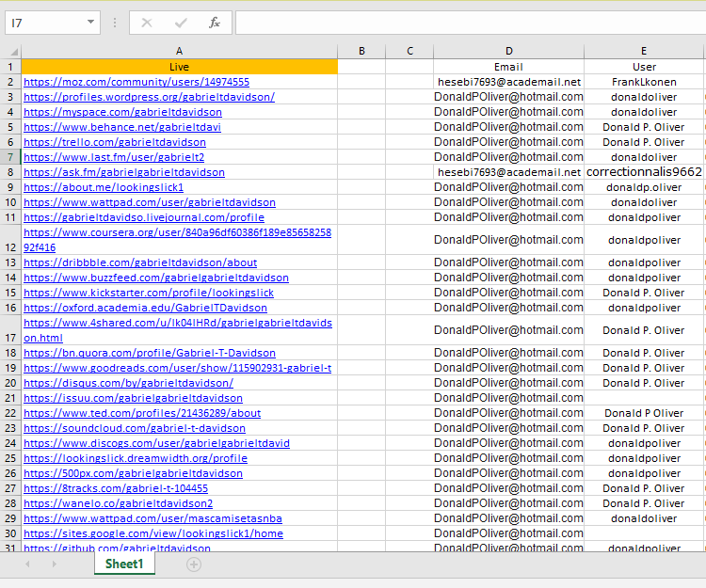Open the buzzfeed.com gabrielgabrieltdavidson link

[156, 278]
